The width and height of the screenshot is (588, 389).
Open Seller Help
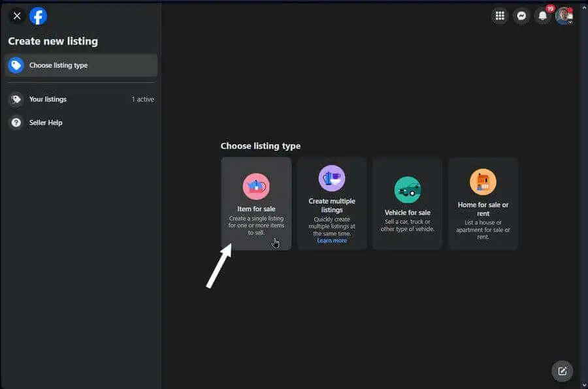(x=81, y=123)
